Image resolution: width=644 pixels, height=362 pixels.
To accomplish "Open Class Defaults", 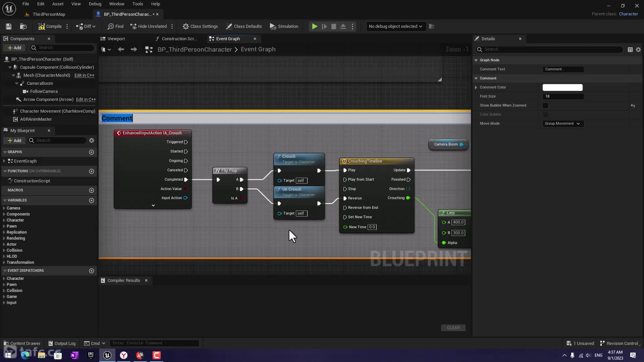I will [x=244, y=26].
